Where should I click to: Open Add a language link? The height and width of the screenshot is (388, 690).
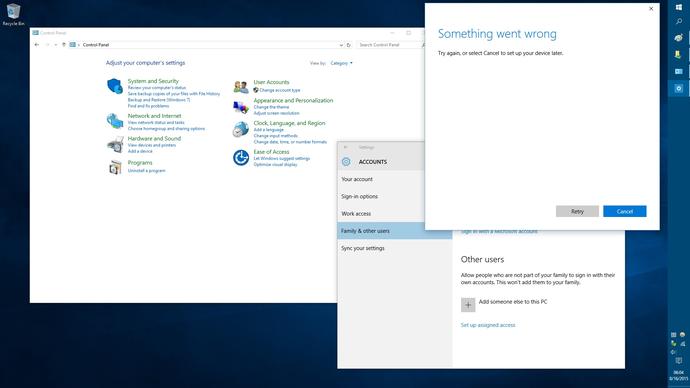pos(268,130)
